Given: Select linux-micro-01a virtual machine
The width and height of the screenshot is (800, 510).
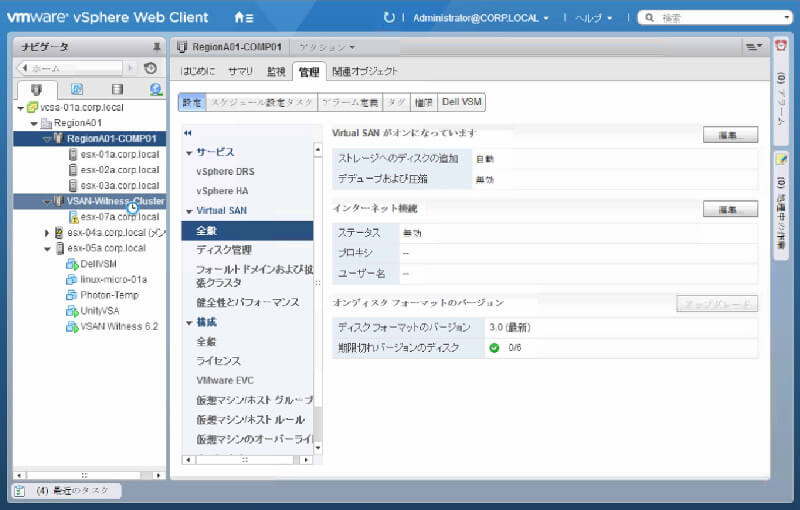Looking at the screenshot, I should point(114,279).
